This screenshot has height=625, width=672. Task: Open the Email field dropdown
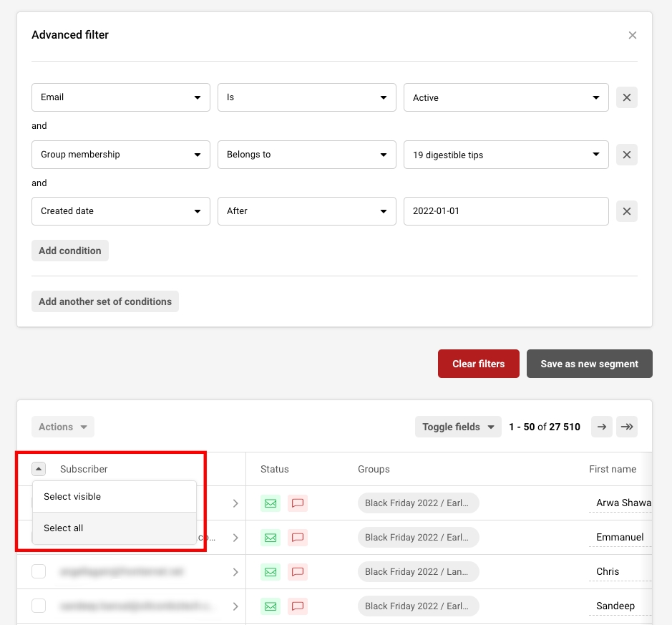pyautogui.click(x=121, y=97)
